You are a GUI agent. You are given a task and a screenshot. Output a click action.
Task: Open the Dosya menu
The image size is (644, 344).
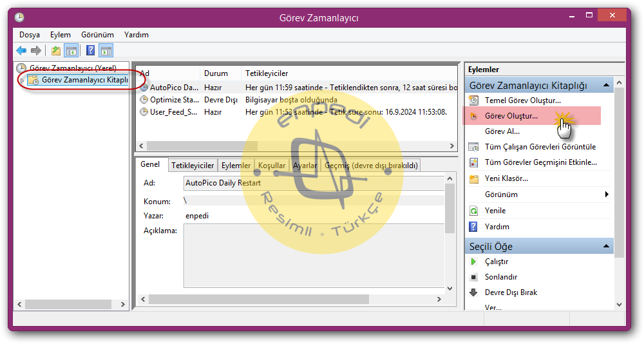click(x=30, y=35)
